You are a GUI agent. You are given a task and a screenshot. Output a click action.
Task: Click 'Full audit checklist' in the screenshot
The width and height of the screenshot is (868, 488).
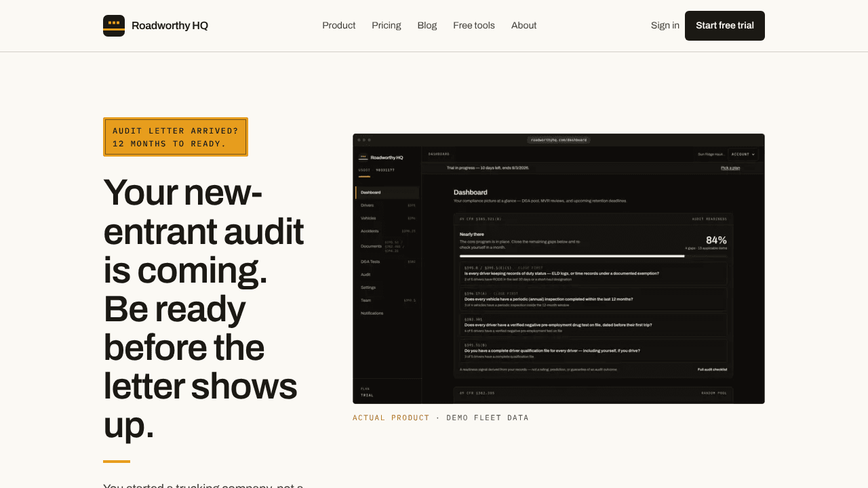tap(712, 369)
